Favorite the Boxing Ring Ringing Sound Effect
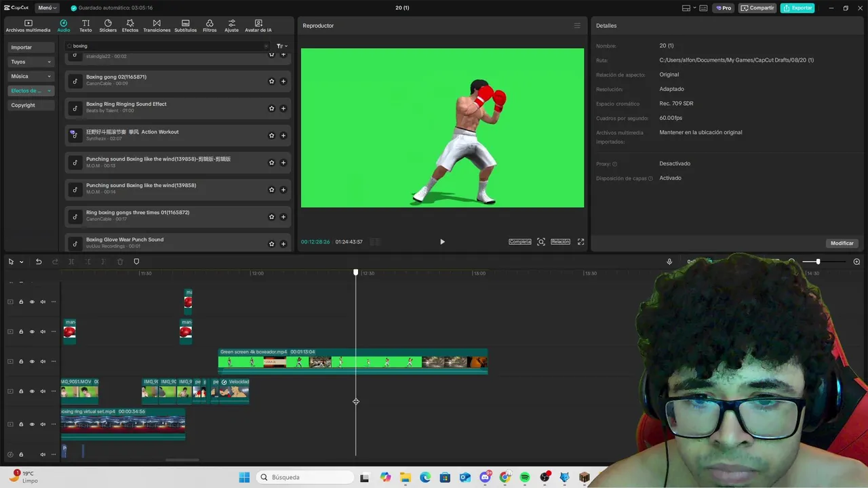This screenshot has width=868, height=488. (271, 108)
